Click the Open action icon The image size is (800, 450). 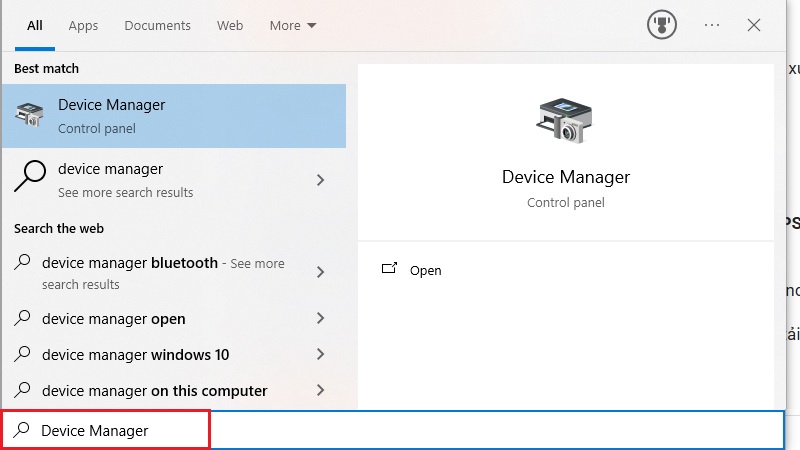click(x=389, y=268)
